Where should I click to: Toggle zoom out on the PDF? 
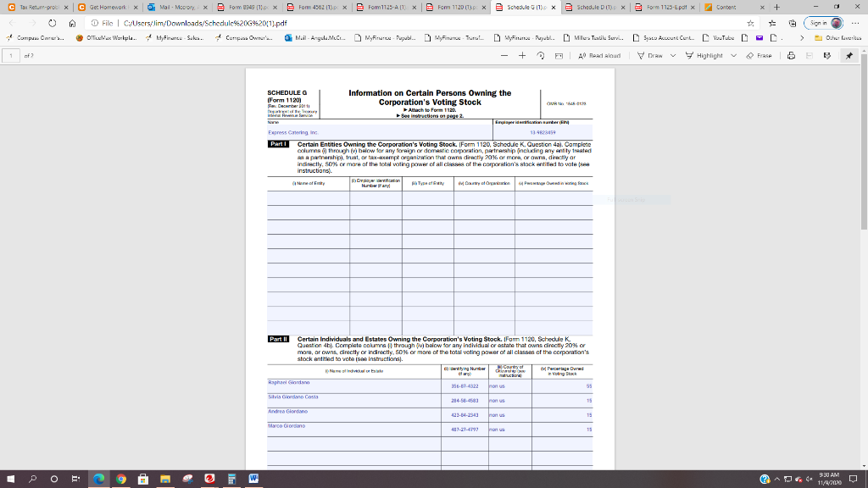(x=504, y=55)
